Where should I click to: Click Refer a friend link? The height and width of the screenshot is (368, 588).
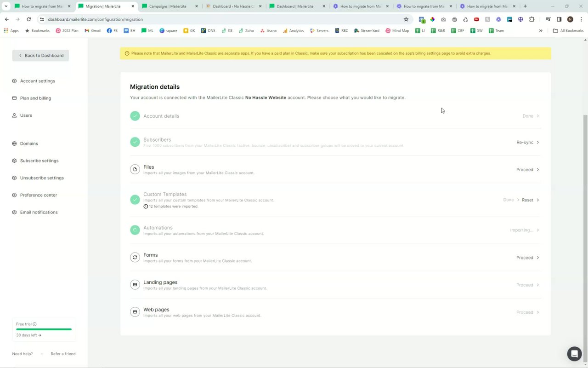(63, 354)
